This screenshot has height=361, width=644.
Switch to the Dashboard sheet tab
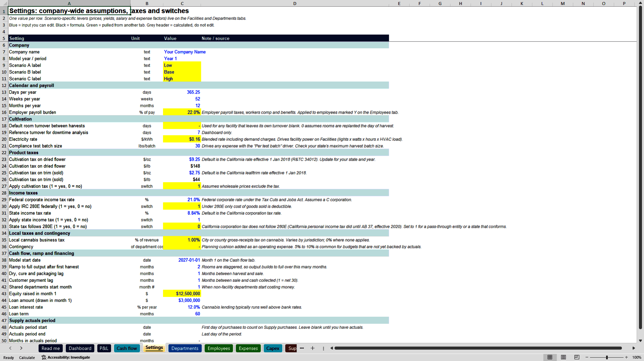(x=80, y=348)
